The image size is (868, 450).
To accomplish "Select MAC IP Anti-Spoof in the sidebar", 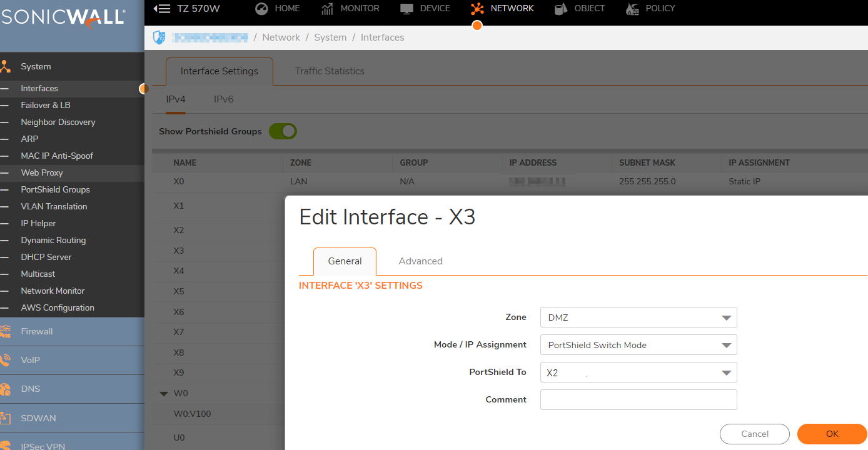I will click(57, 156).
